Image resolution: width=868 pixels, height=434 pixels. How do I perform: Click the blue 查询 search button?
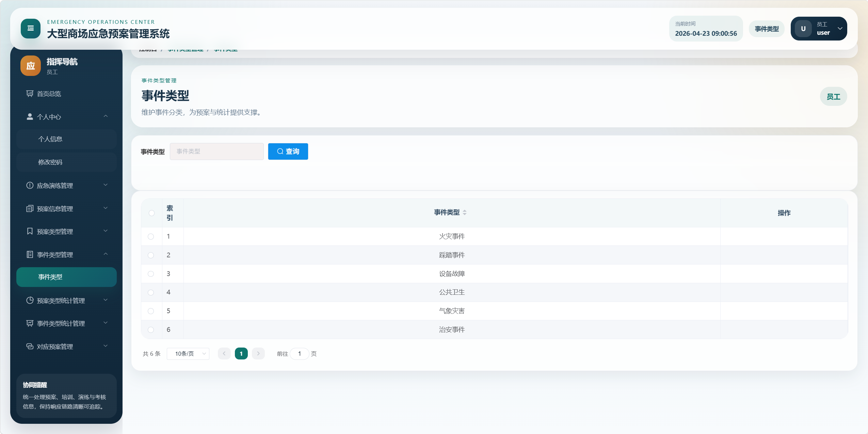coord(288,151)
